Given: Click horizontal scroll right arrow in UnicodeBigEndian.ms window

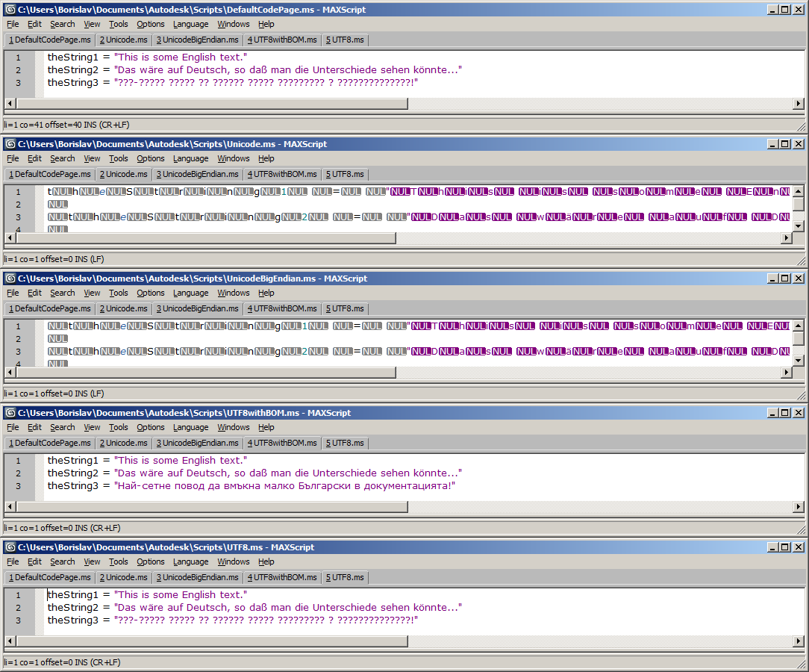Looking at the screenshot, I should pos(786,372).
